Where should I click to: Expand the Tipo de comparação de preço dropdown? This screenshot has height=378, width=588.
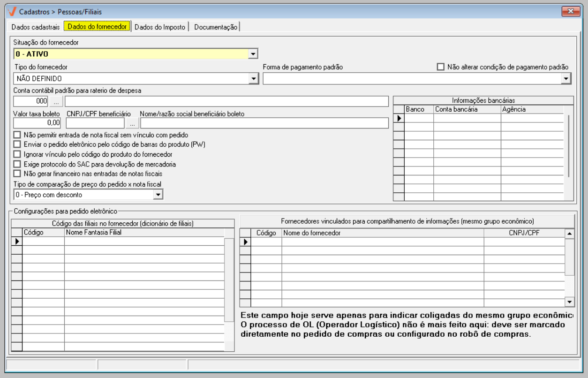[158, 194]
